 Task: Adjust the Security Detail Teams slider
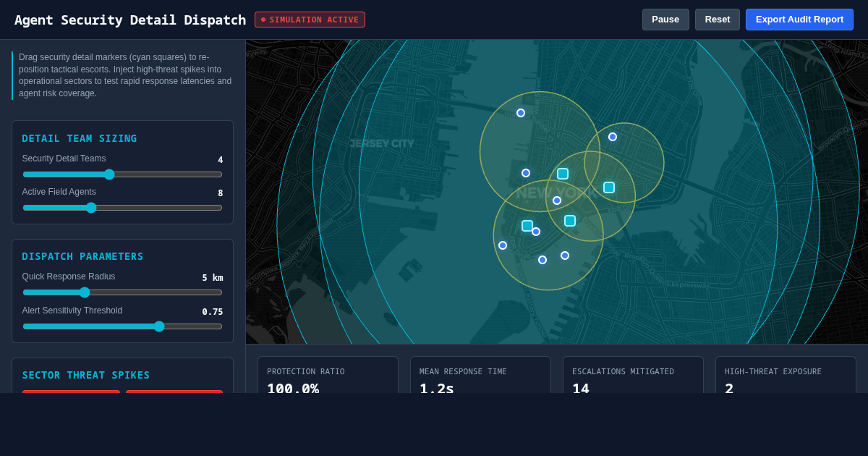click(x=122, y=174)
